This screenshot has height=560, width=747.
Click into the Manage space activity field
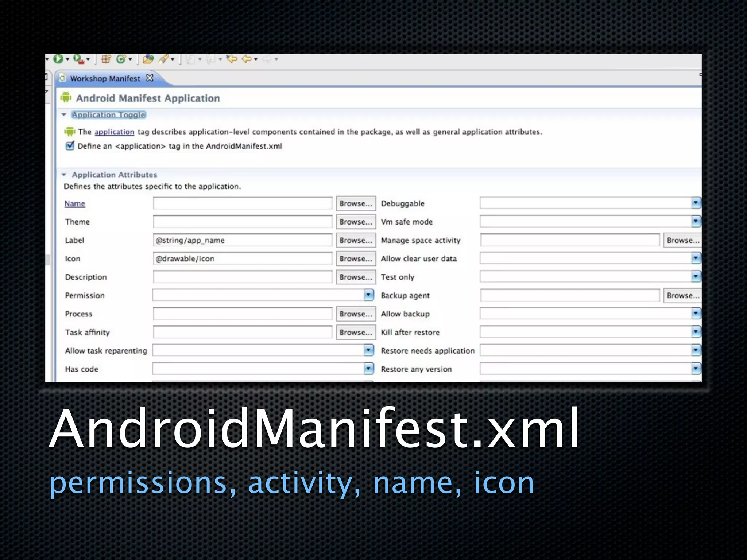(570, 240)
